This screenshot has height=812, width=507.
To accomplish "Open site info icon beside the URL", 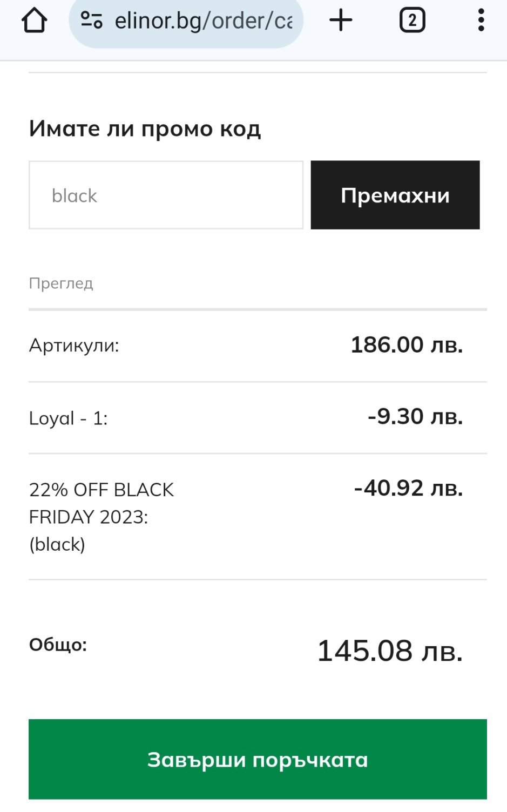I will [x=91, y=21].
